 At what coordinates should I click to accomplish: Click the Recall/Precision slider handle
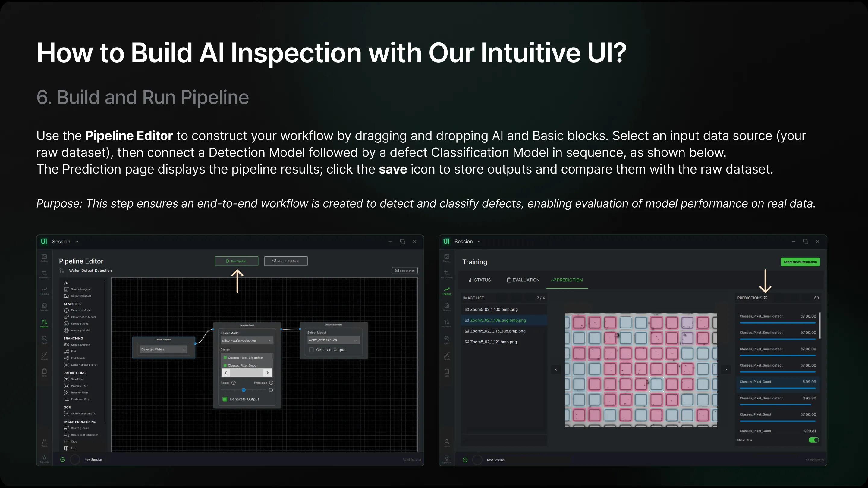click(244, 390)
